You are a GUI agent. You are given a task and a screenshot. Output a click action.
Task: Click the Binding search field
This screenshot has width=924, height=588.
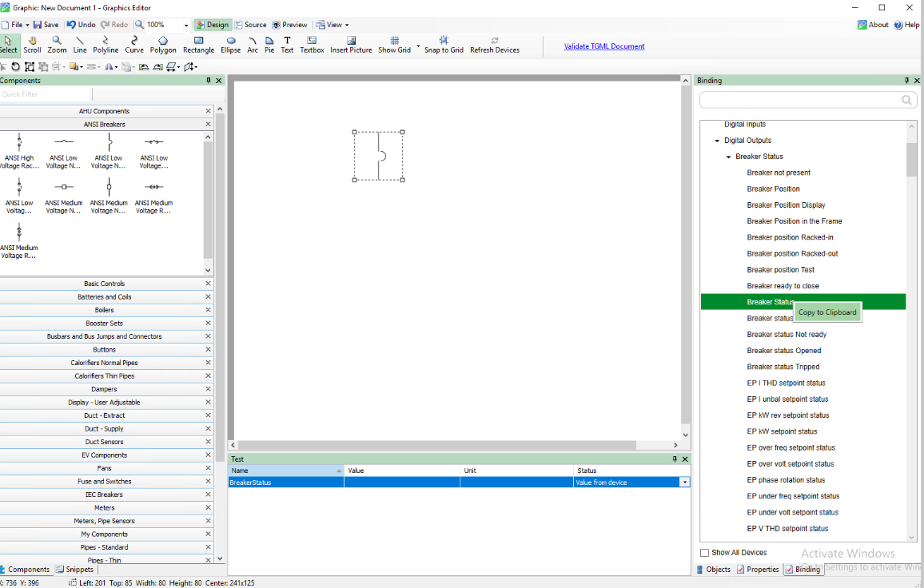(x=799, y=100)
